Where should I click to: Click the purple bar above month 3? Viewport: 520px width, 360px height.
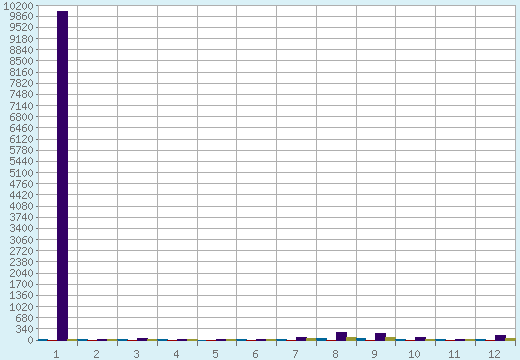coord(142,339)
